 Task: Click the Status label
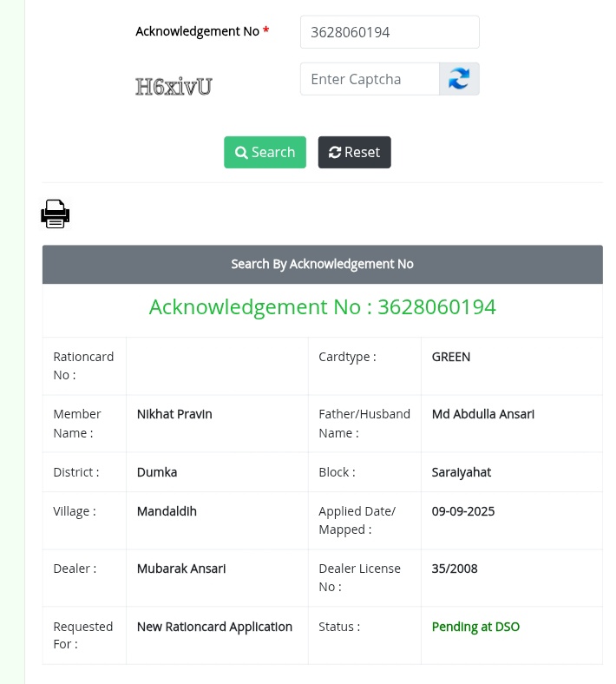pyautogui.click(x=339, y=627)
